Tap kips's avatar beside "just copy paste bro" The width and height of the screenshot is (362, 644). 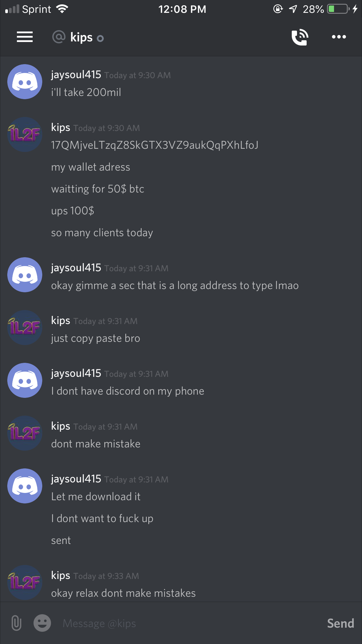25,328
